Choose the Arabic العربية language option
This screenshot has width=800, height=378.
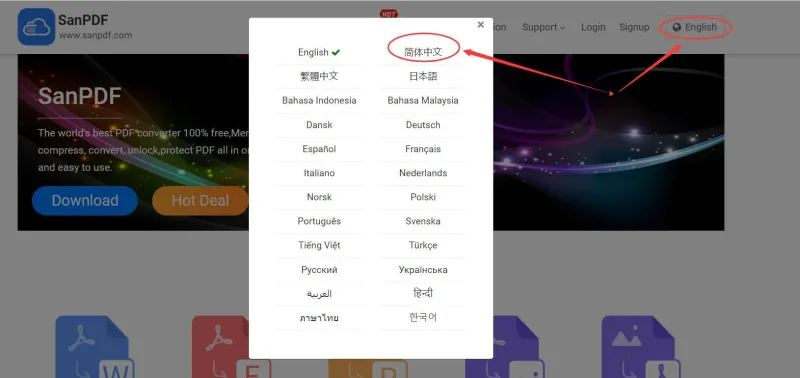[319, 294]
